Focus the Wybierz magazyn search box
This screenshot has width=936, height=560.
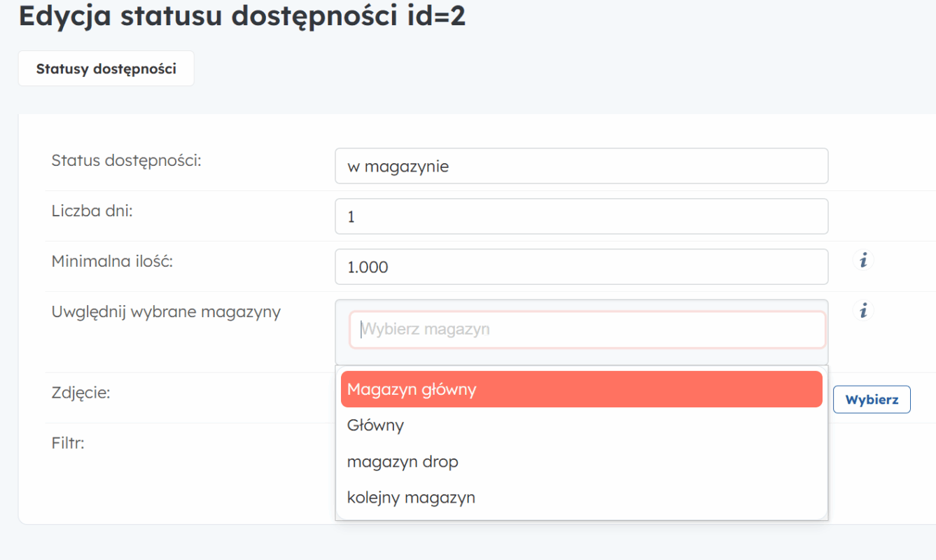(587, 330)
